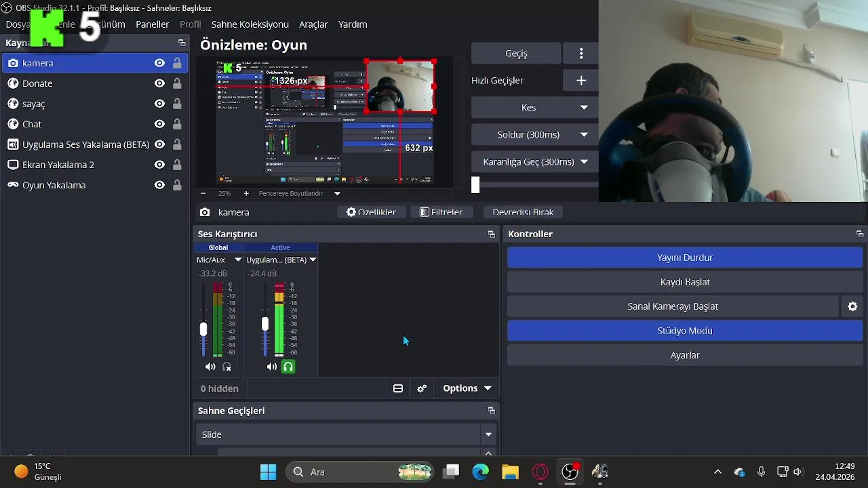Open Uygulam... (BETA) channel dropdown arrow
The height and width of the screenshot is (488, 868).
tap(313, 260)
